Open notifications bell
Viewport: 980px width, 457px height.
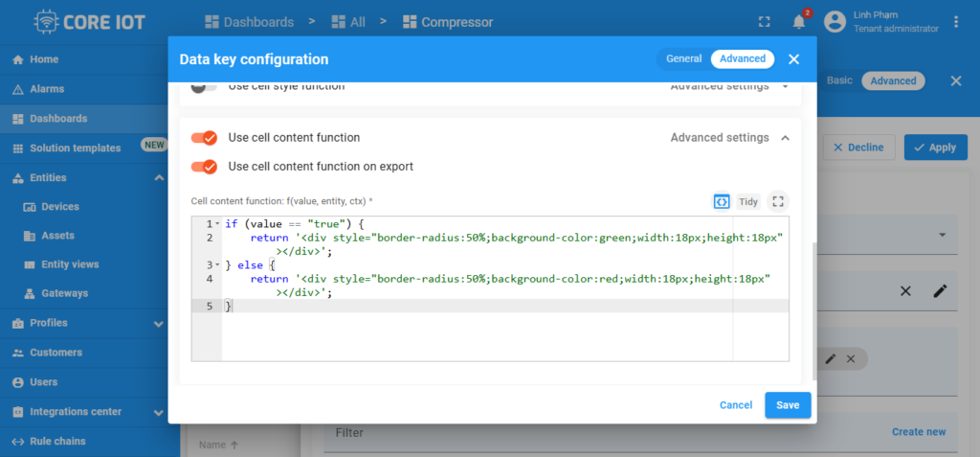[799, 22]
